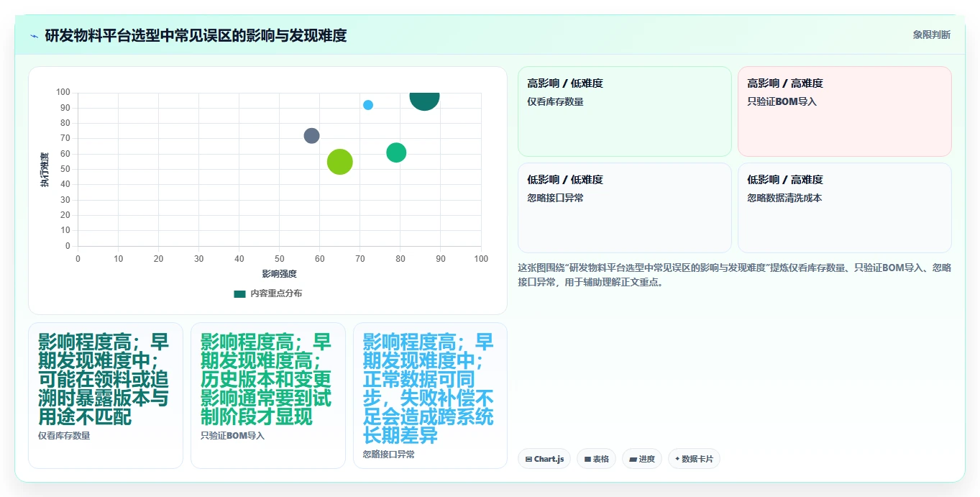Click the 影响强度 x-axis label

click(280, 274)
